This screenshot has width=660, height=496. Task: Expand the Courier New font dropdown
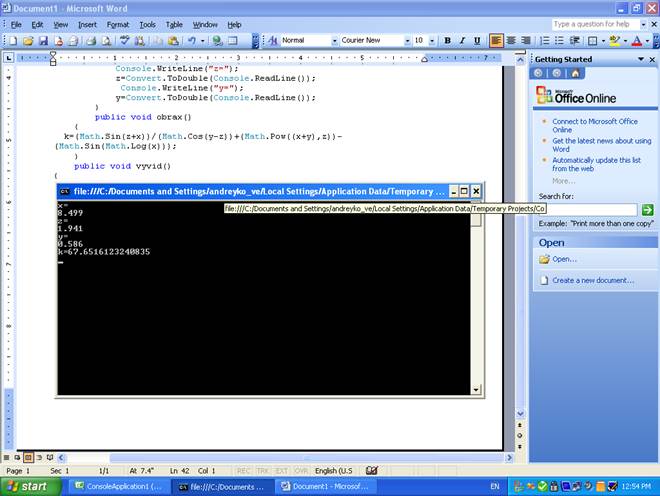[407, 40]
